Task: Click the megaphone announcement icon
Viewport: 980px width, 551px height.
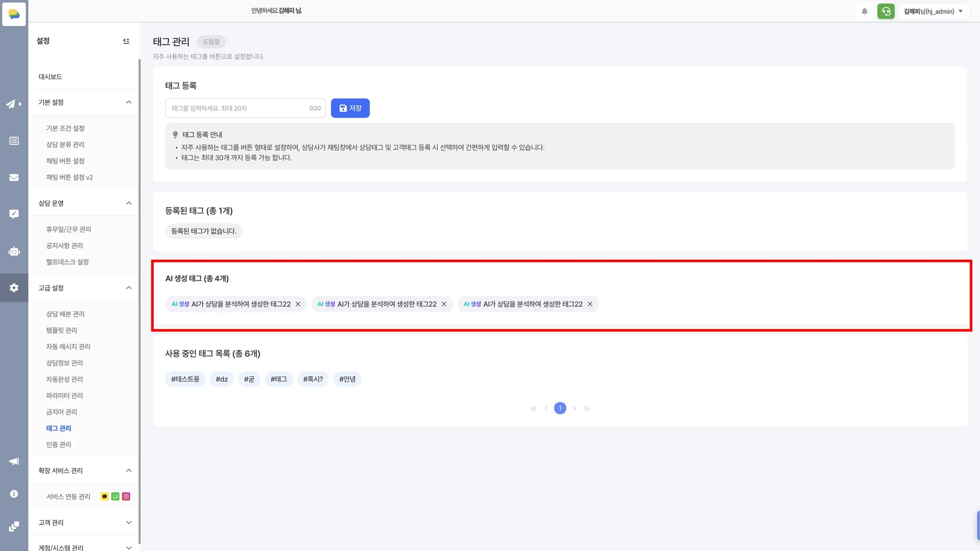Action: click(x=14, y=461)
